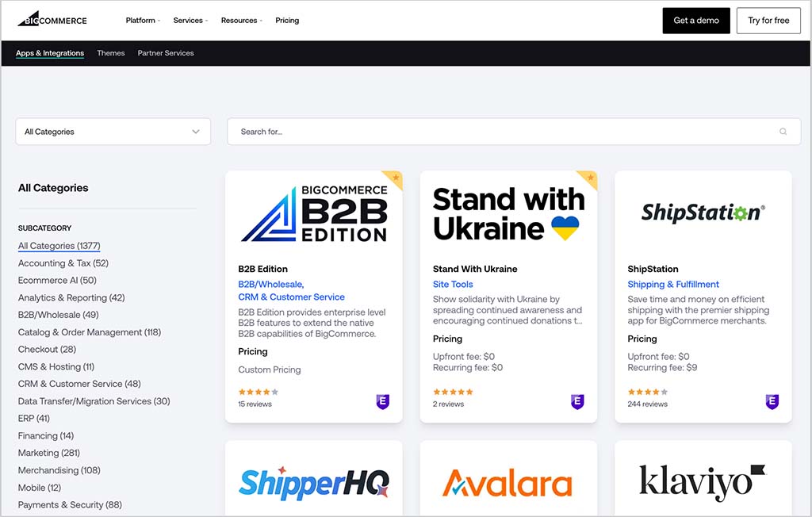
Task: Open the ShipStation logo image
Action: point(703,213)
